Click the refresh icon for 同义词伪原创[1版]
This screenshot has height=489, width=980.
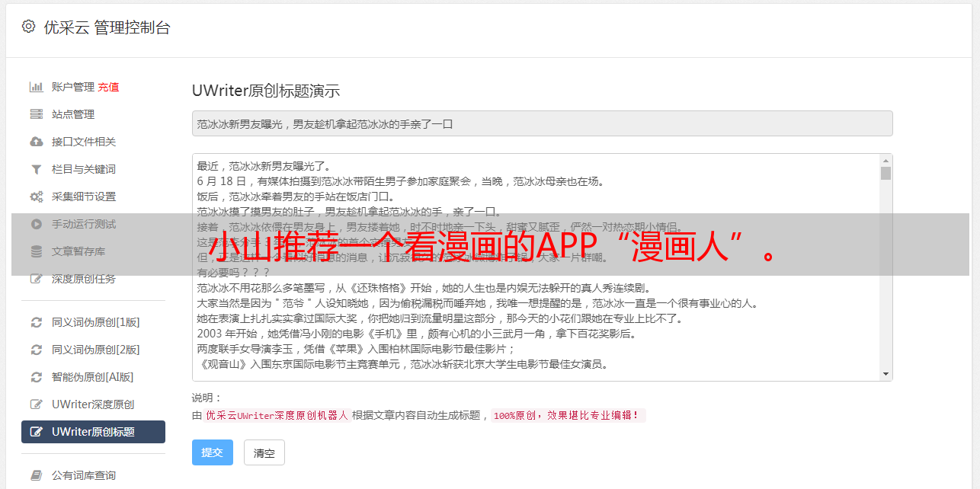tap(36, 322)
